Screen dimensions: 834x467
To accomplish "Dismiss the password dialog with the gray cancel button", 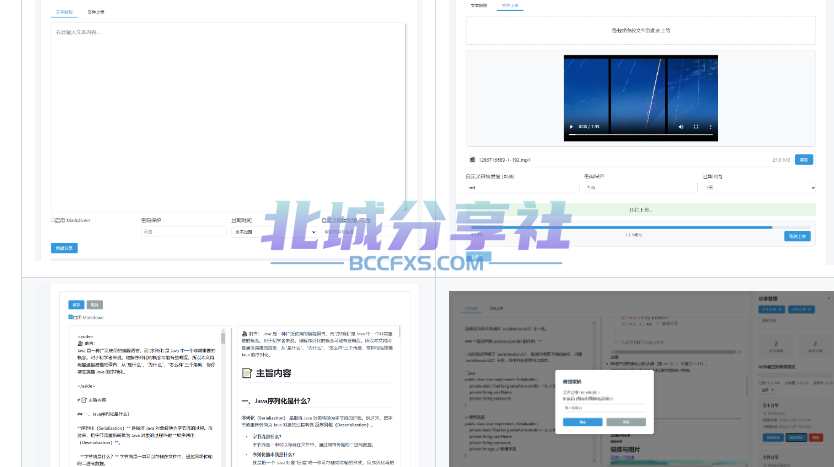I will [x=626, y=422].
